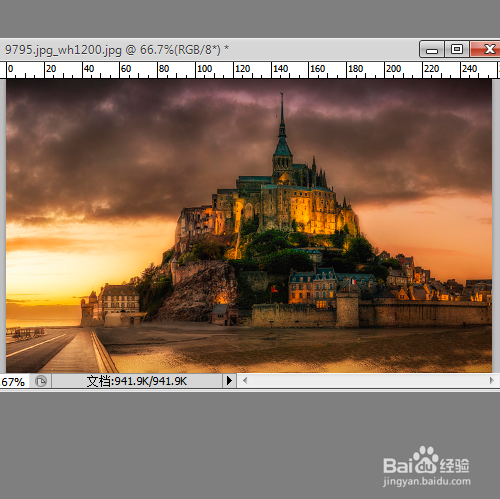500x499 pixels.
Task: Click the 67% zoom level field
Action: [13, 381]
